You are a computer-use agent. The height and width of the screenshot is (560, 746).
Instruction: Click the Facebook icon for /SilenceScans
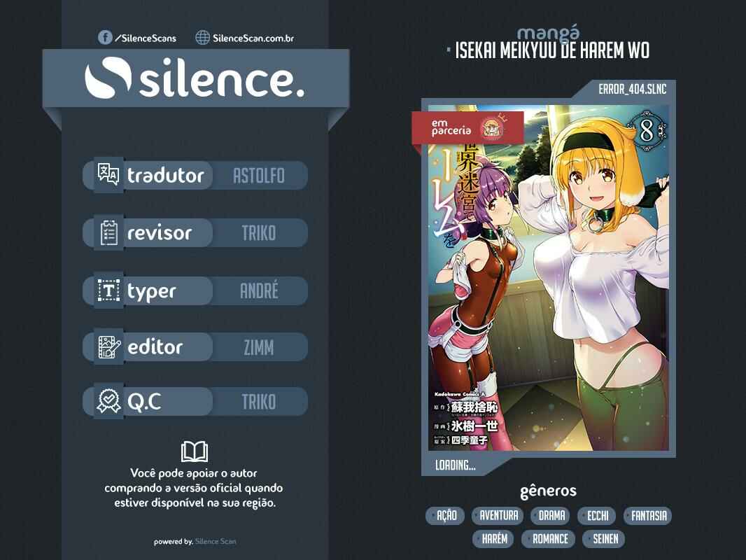coord(105,37)
